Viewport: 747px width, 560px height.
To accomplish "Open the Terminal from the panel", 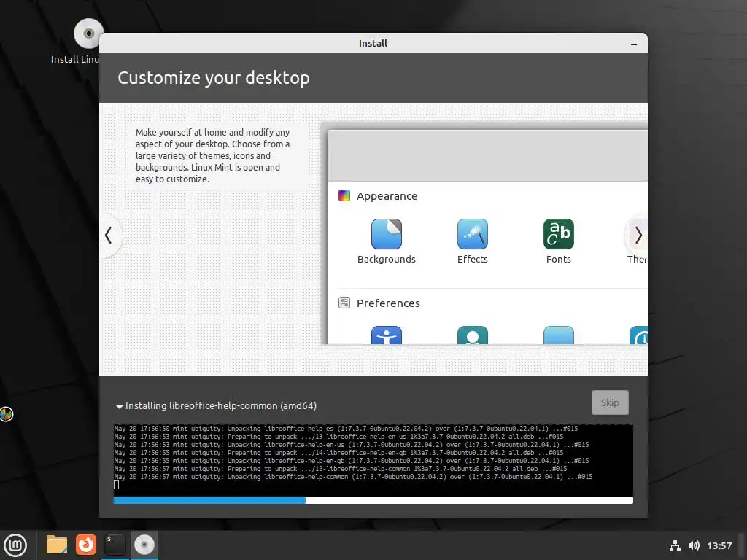I will tap(115, 545).
